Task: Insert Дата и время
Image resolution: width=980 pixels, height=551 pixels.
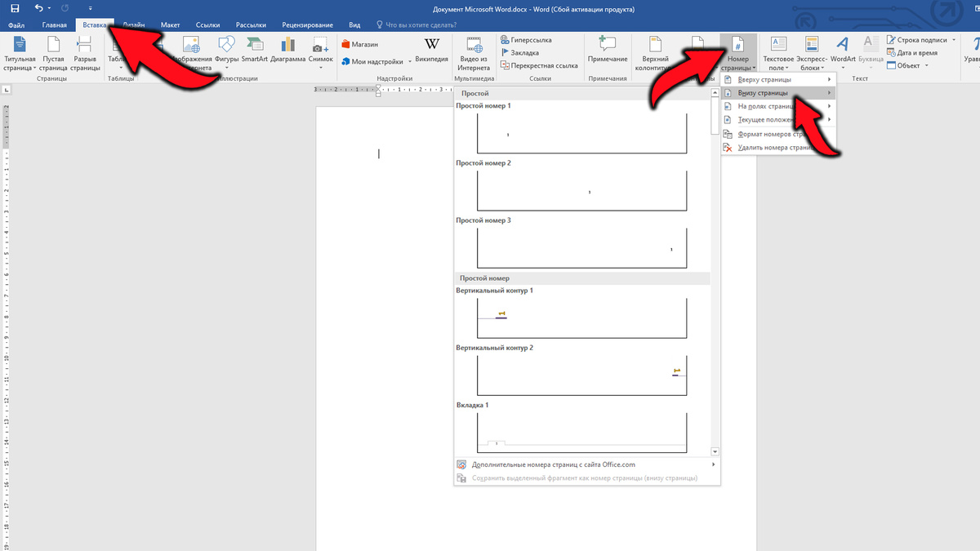Action: point(912,52)
